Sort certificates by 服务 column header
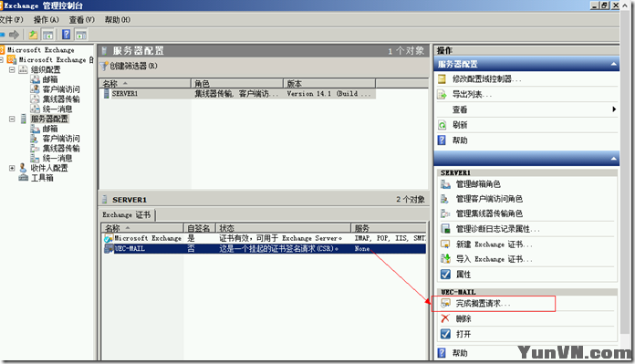Image resolution: width=635 pixels, height=364 pixels. [389, 228]
